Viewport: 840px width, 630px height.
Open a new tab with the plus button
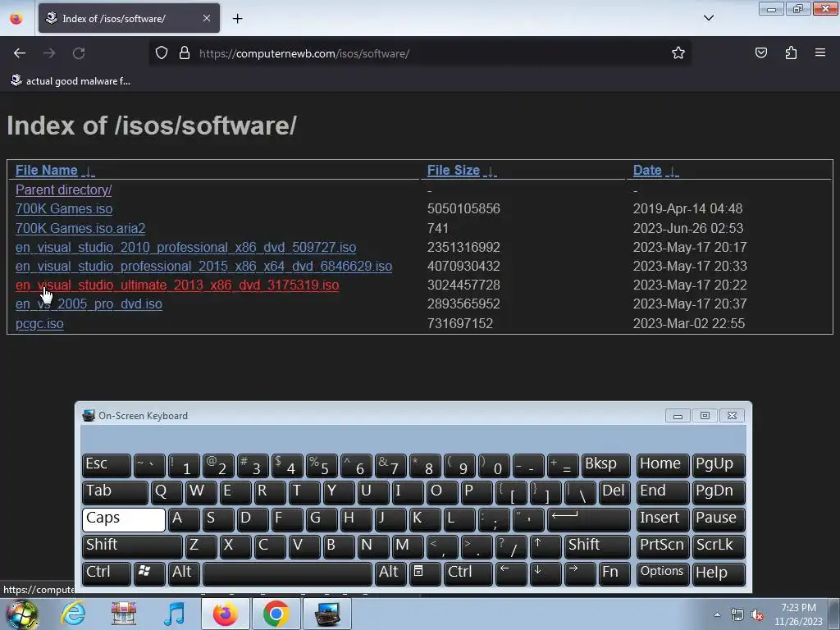pos(237,19)
